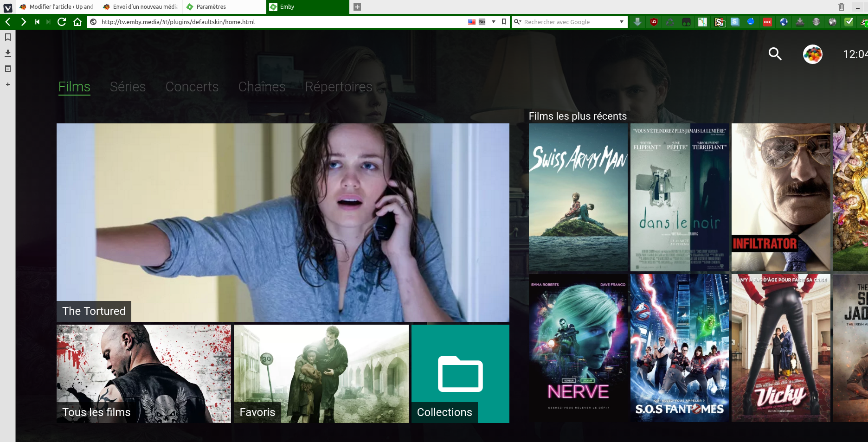The width and height of the screenshot is (868, 442).
Task: Open the red LastPass extension
Action: click(767, 22)
